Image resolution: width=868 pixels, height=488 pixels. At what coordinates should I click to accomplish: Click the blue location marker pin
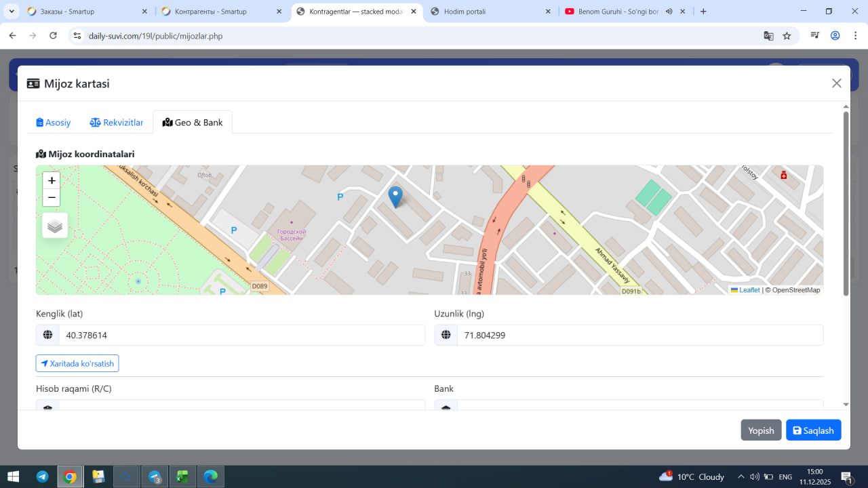(395, 197)
